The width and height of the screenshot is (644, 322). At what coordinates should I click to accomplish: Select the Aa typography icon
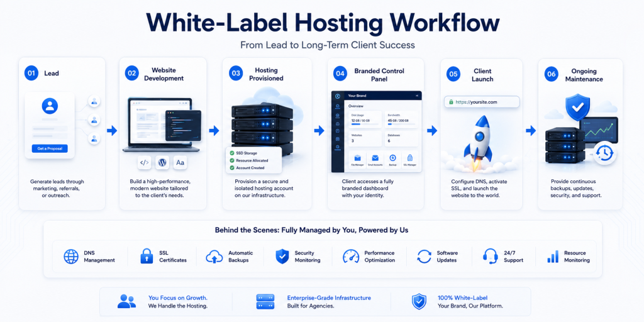tap(180, 163)
